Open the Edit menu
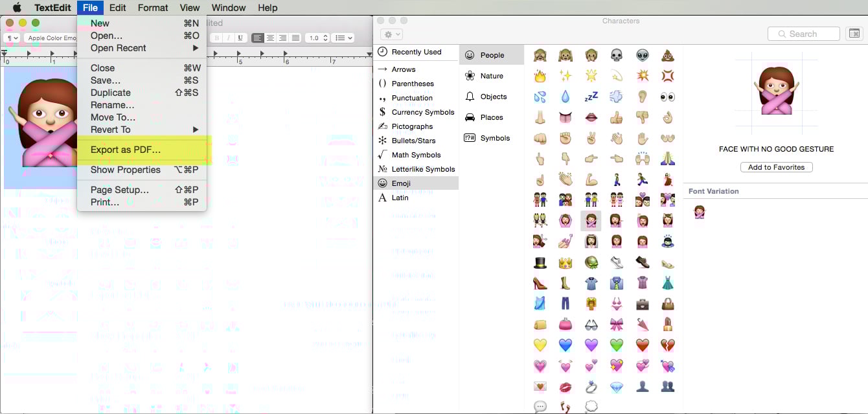Viewport: 868px width, 414px height. 118,8
